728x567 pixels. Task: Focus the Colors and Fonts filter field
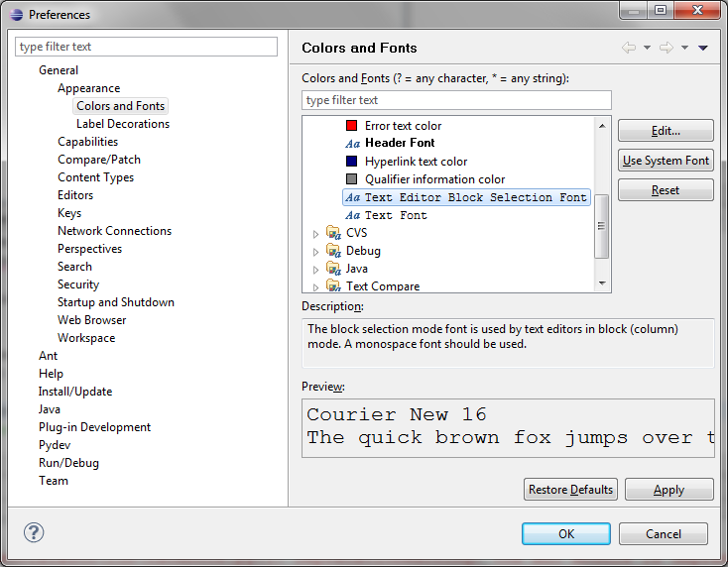point(456,100)
